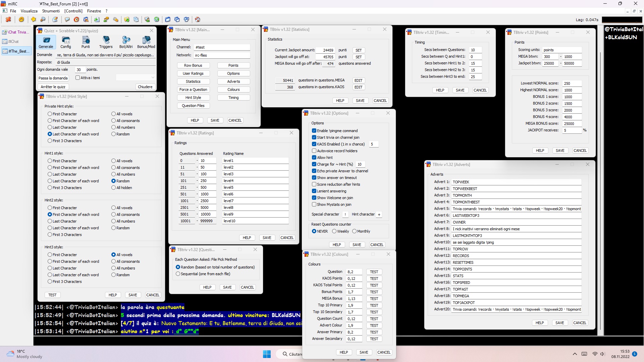Click Advert 8 text field

[517, 229]
